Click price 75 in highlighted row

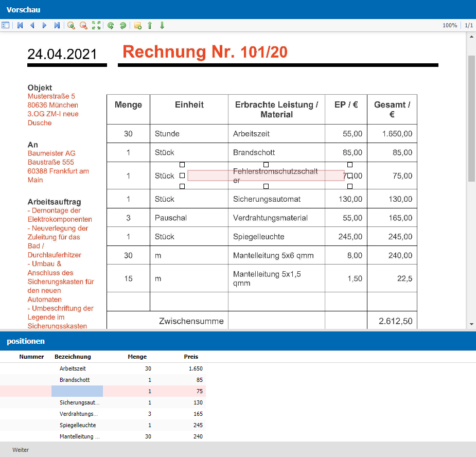[200, 391]
